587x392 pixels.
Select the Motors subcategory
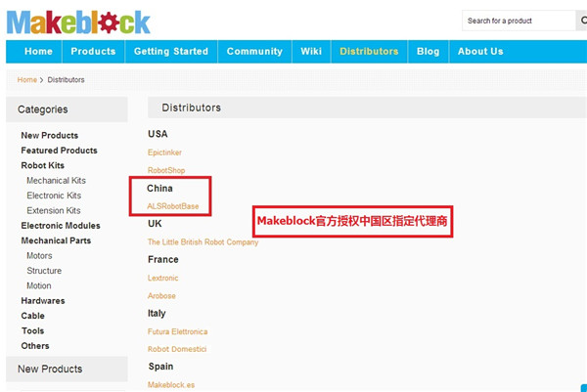coord(39,256)
